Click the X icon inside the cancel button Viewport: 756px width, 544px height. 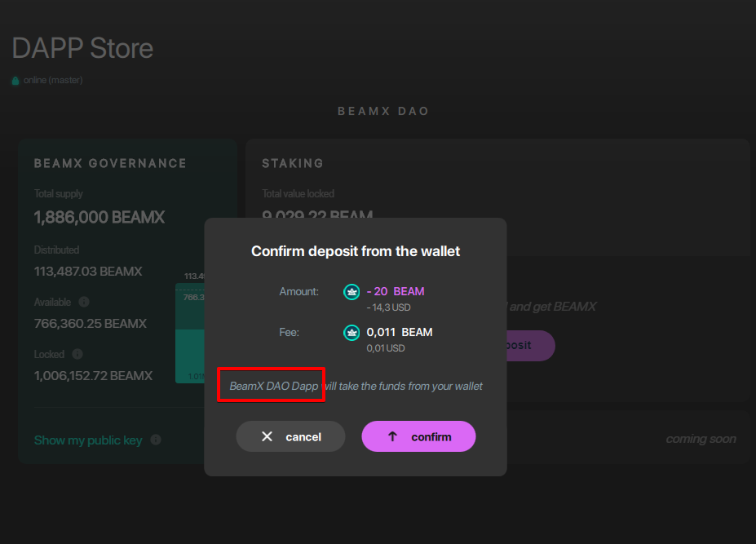tap(267, 436)
